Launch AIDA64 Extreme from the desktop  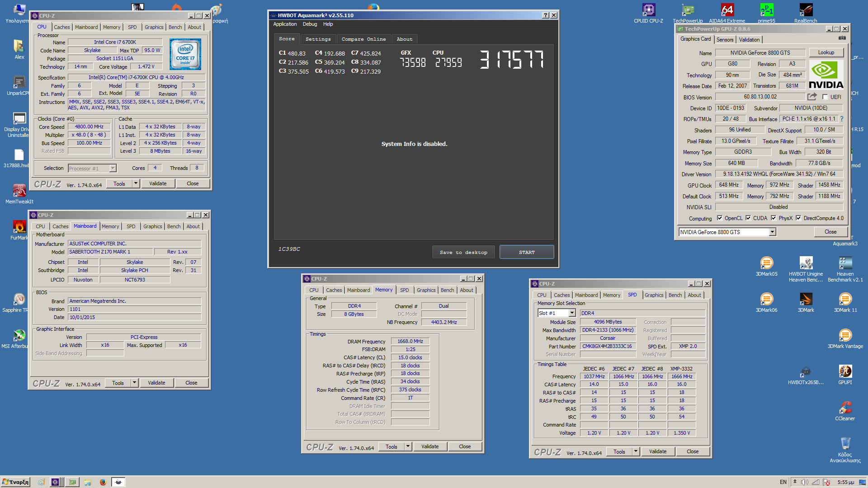coord(727,13)
